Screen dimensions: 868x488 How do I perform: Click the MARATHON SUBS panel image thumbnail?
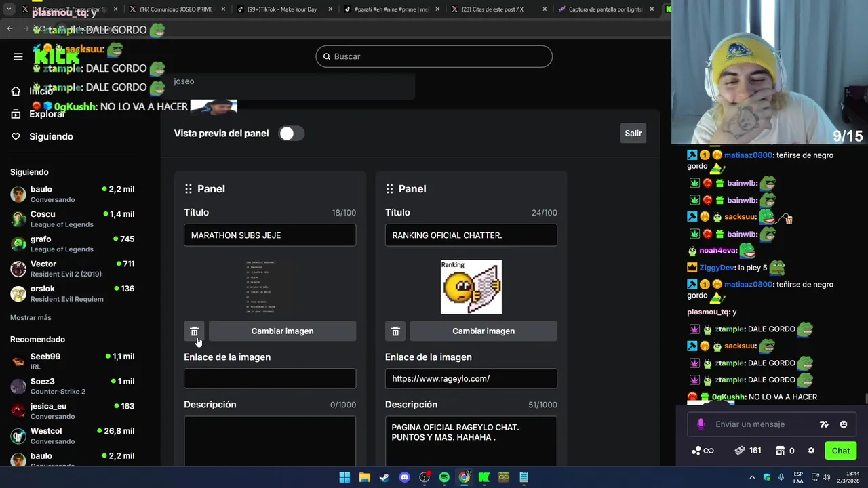(260, 287)
